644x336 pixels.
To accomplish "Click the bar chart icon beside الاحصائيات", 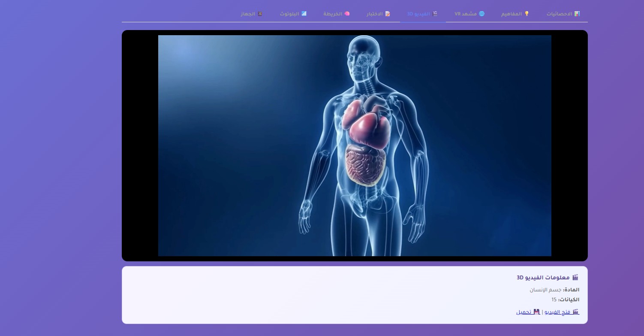I will (x=577, y=14).
